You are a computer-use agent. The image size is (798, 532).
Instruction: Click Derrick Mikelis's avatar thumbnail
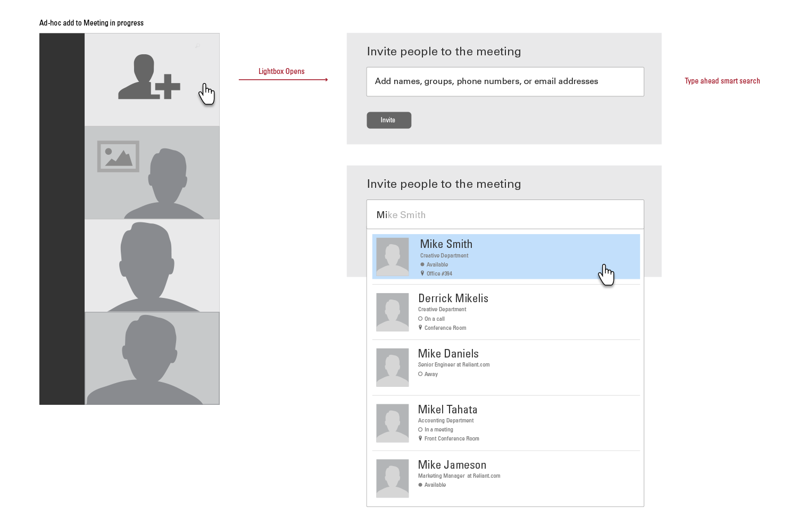tap(393, 312)
